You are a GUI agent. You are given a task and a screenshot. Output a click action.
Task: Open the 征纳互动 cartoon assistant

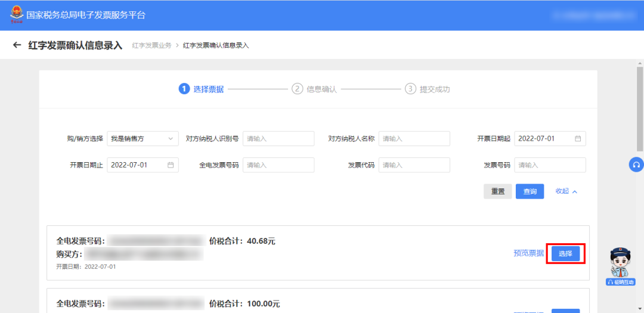tap(621, 266)
